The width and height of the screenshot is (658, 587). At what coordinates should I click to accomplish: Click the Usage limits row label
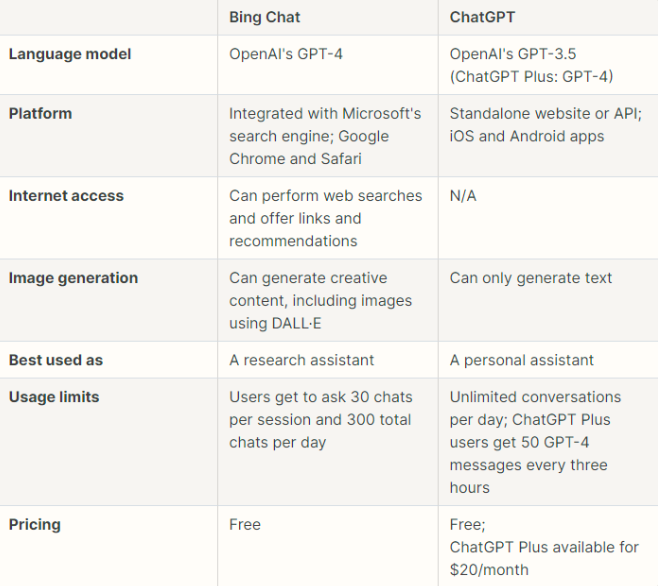click(54, 397)
